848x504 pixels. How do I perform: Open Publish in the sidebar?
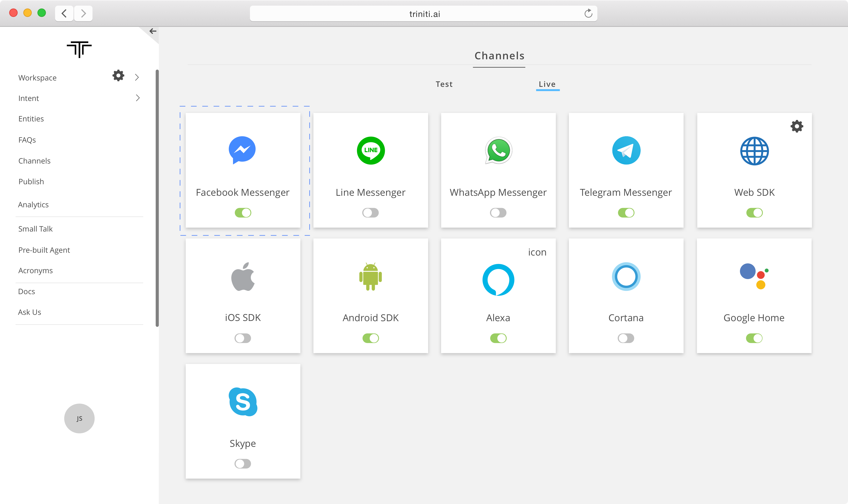click(31, 182)
